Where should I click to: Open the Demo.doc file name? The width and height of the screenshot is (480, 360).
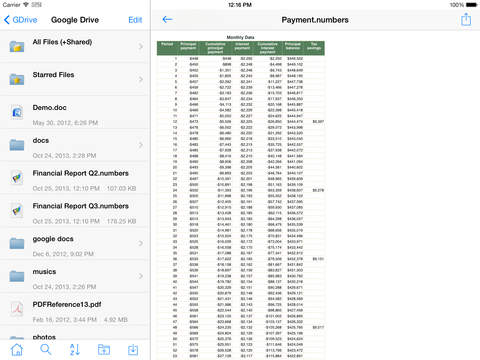coord(49,108)
